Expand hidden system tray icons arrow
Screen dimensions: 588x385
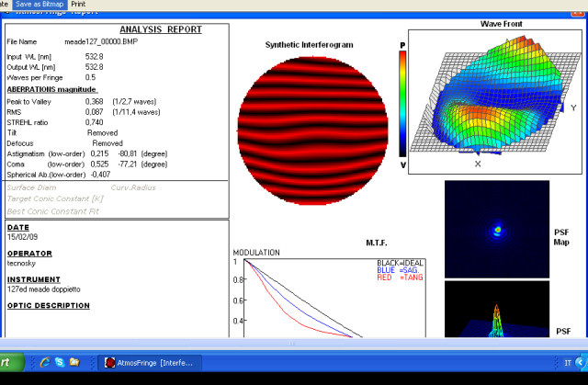point(581,362)
